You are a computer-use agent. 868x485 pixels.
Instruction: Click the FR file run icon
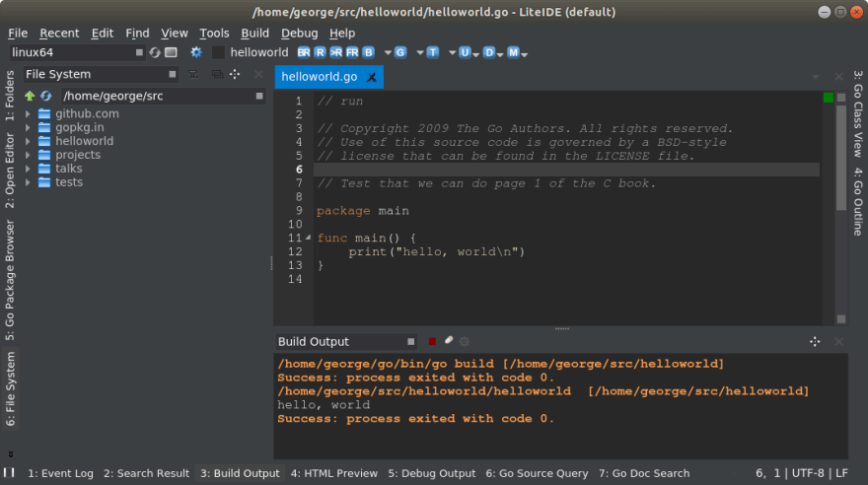[x=352, y=52]
